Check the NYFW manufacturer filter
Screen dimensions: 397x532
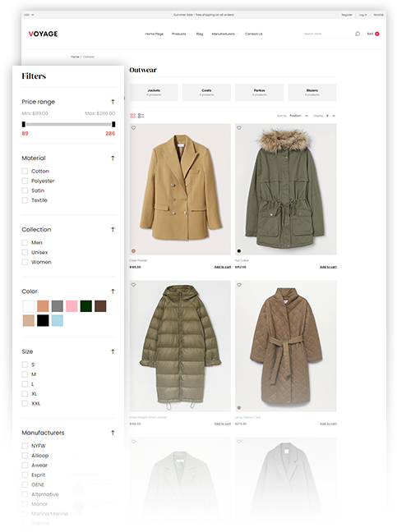point(25,446)
